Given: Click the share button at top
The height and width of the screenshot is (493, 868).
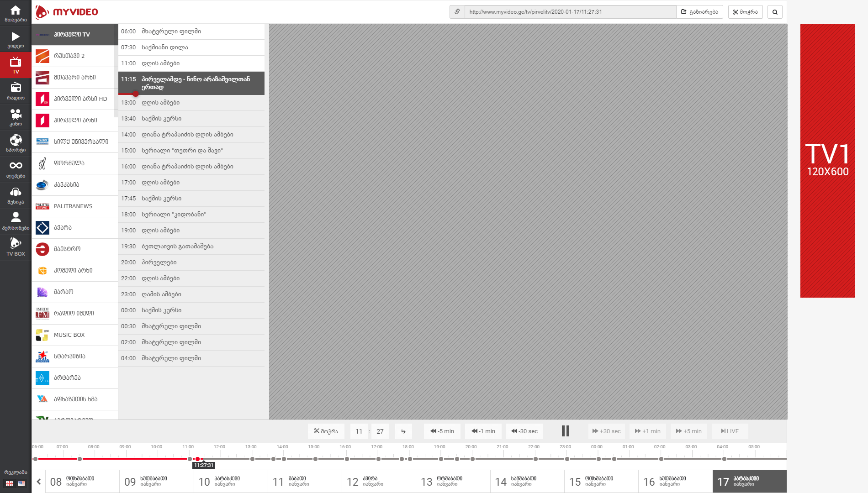Looking at the screenshot, I should click(x=699, y=12).
